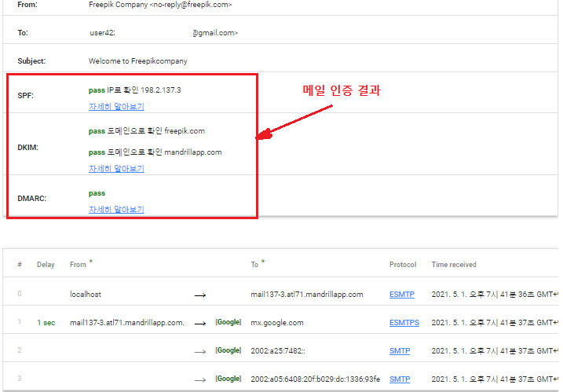The image size is (563, 392).
Task: Click the user42 recipient text
Action: tap(102, 33)
